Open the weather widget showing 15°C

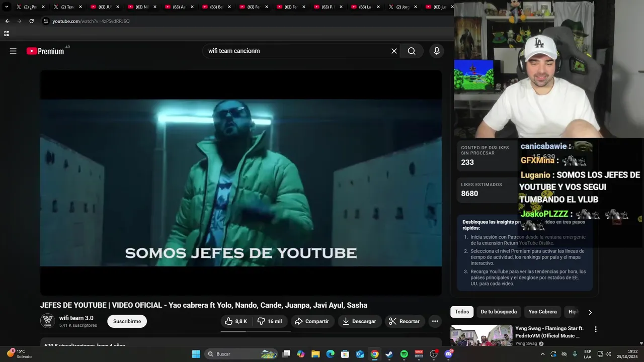(x=19, y=354)
